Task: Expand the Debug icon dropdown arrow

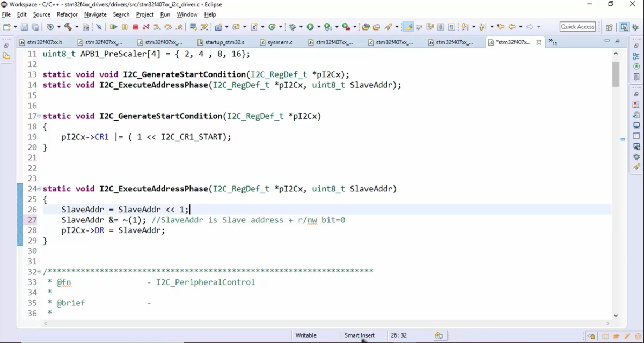Action: [301, 26]
